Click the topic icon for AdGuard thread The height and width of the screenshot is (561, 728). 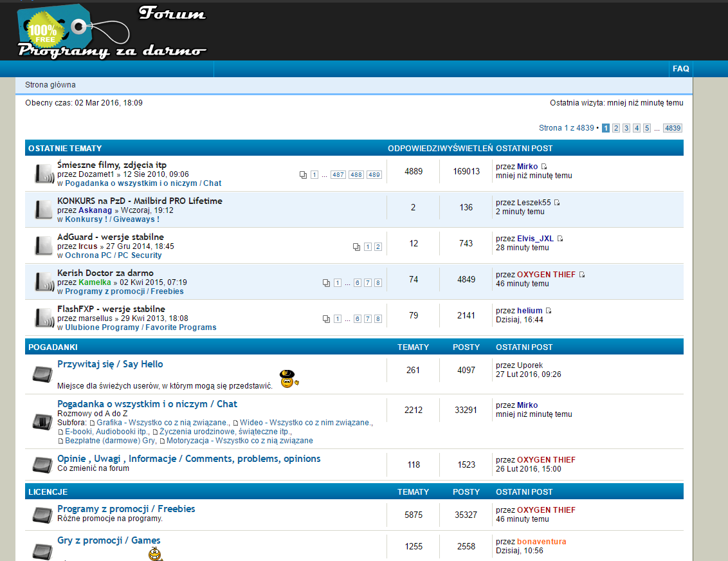pyautogui.click(x=43, y=245)
